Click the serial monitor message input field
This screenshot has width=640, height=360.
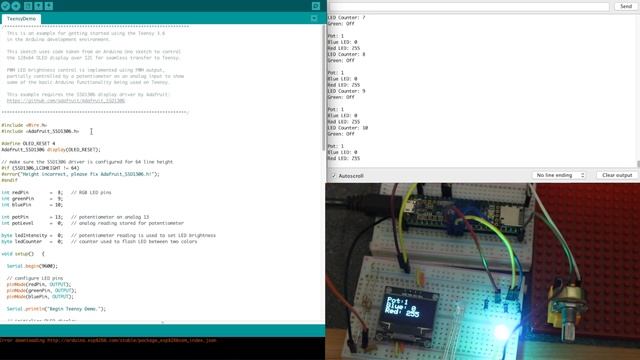[x=469, y=7]
